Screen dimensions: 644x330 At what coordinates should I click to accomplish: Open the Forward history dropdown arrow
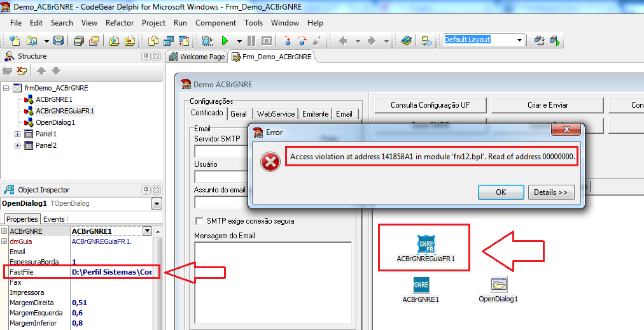(386, 41)
